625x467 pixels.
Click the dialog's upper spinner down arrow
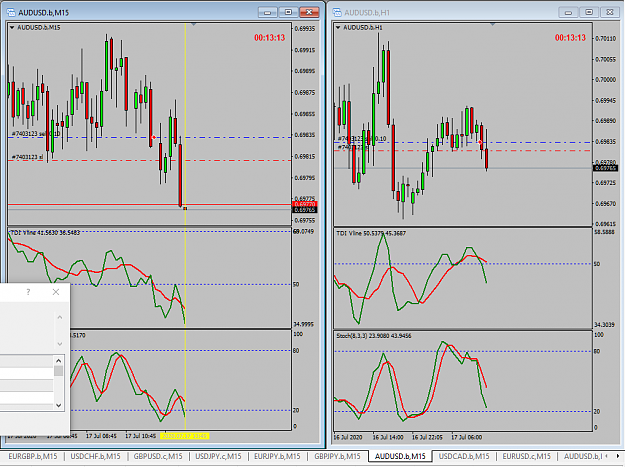[60, 343]
